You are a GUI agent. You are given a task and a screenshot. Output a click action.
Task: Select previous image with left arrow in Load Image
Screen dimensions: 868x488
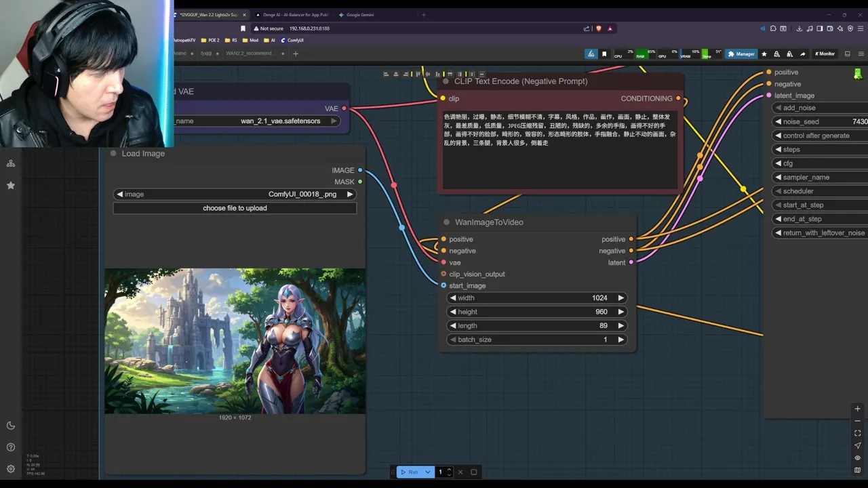point(119,194)
